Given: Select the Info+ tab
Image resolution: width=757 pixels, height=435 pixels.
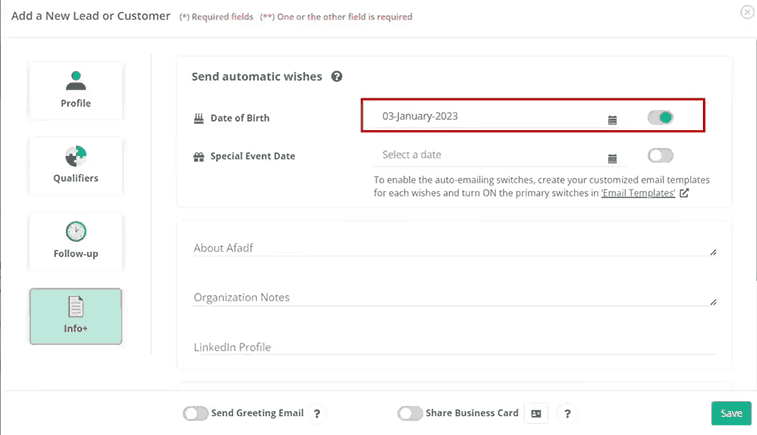Looking at the screenshot, I should click(76, 316).
